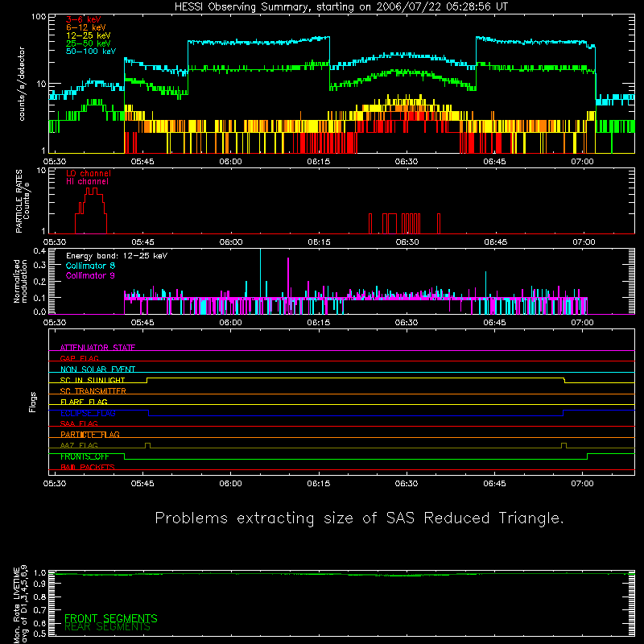644x644 pixels.
Task: Click the vertical Flags axis title
Action: (x=33, y=402)
